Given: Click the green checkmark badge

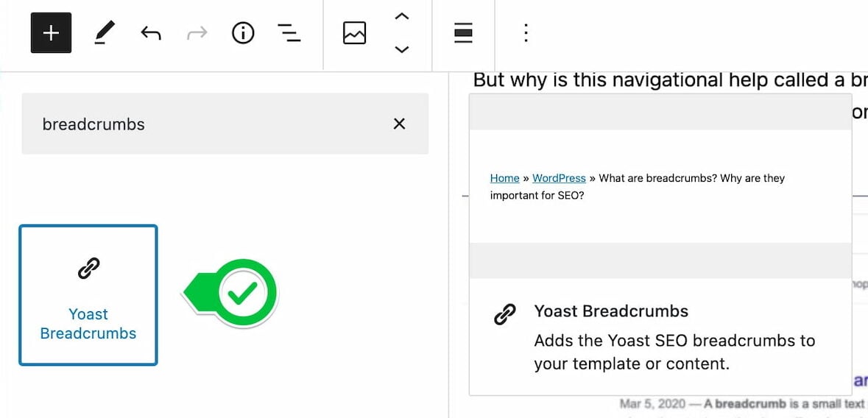Looking at the screenshot, I should click(243, 294).
